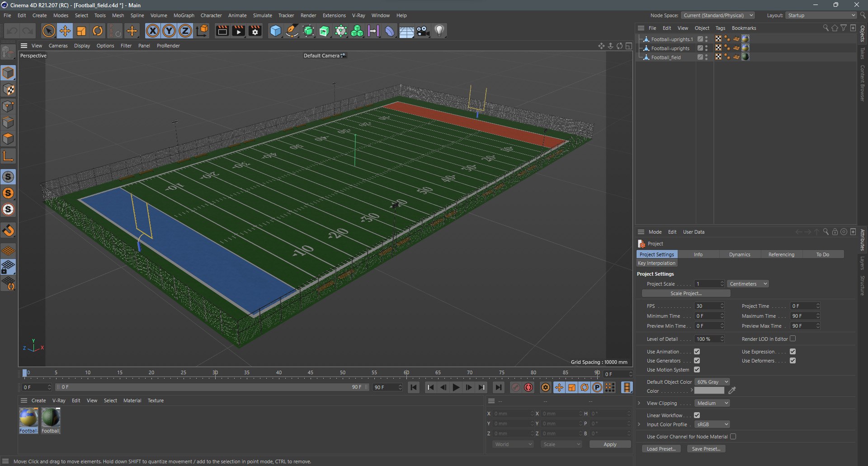
Task: Add an Extrude generator
Action: (324, 31)
